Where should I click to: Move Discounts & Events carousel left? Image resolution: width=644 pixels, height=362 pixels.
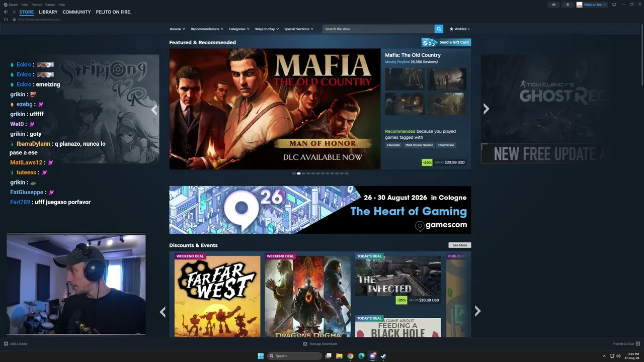click(x=163, y=312)
